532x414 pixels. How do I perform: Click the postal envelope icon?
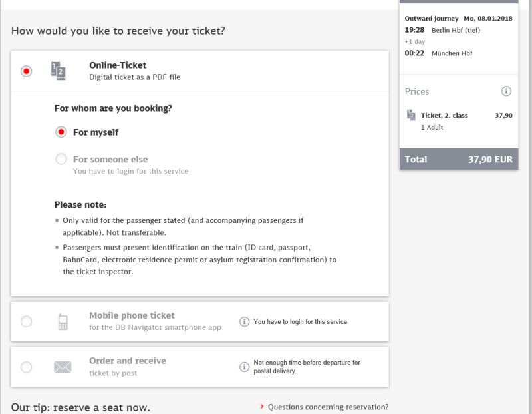point(63,367)
